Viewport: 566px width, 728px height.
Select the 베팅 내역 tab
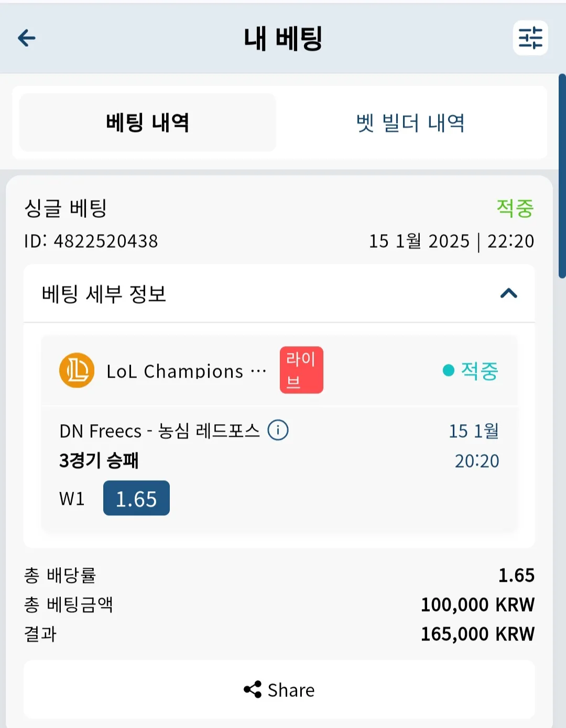pos(148,123)
